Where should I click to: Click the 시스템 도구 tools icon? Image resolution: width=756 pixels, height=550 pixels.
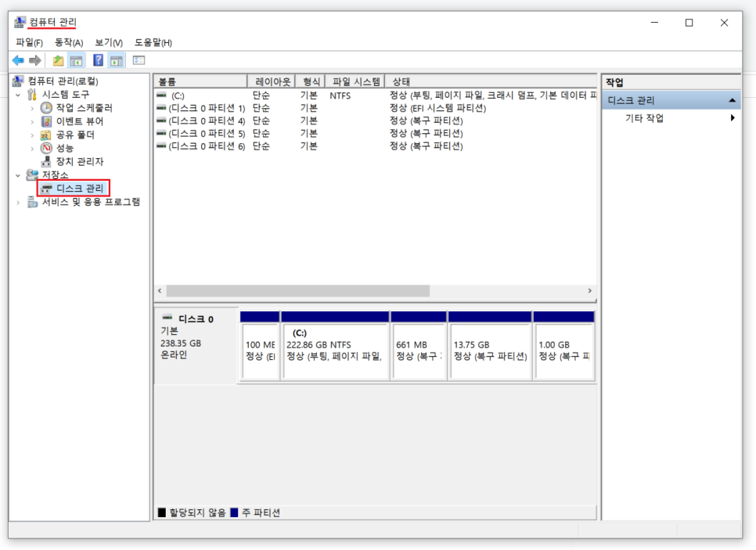point(32,94)
